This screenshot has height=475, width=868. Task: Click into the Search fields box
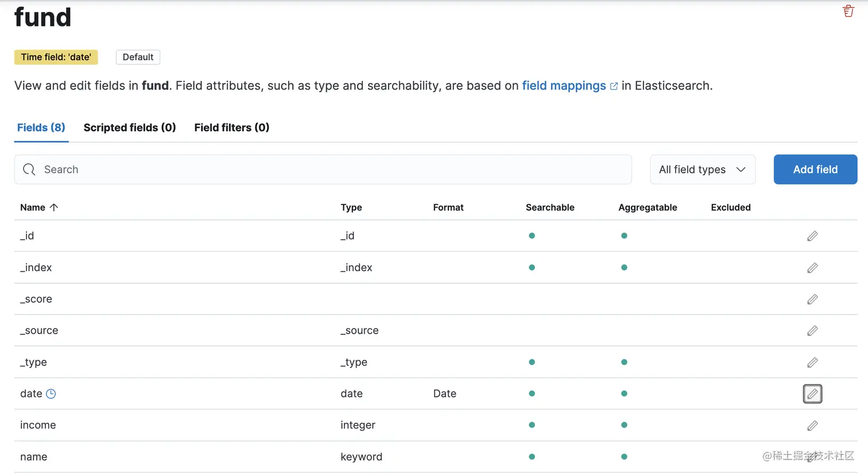tap(323, 169)
